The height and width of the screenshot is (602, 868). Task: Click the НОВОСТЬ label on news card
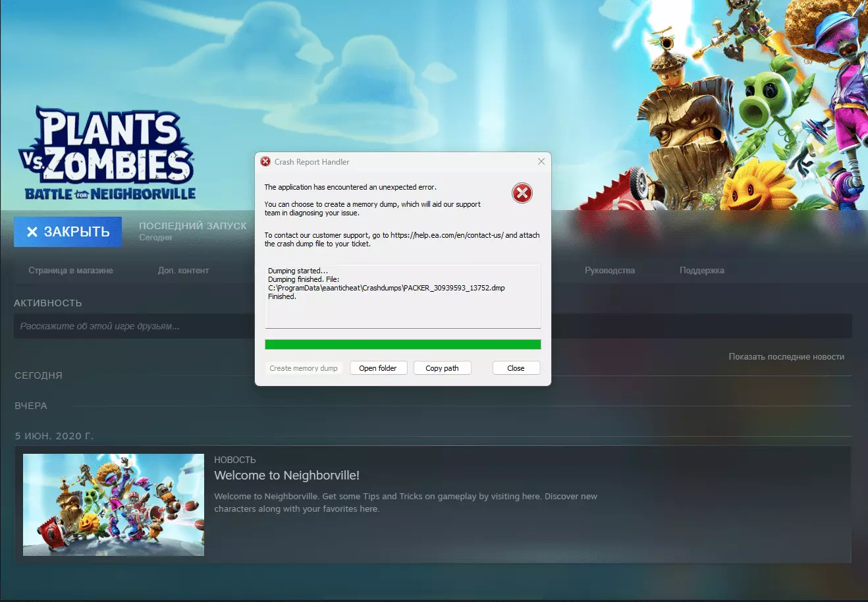235,460
